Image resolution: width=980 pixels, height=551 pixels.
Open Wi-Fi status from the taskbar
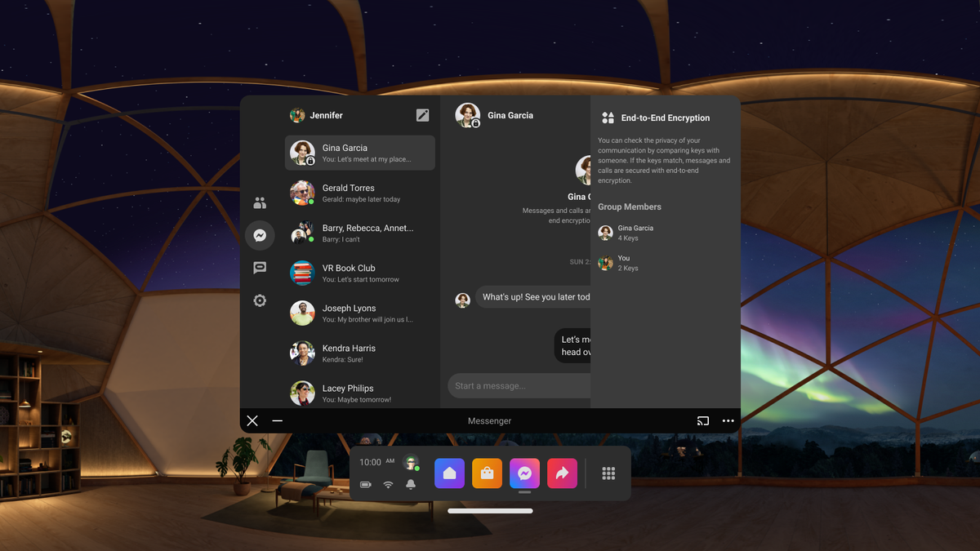tap(387, 484)
